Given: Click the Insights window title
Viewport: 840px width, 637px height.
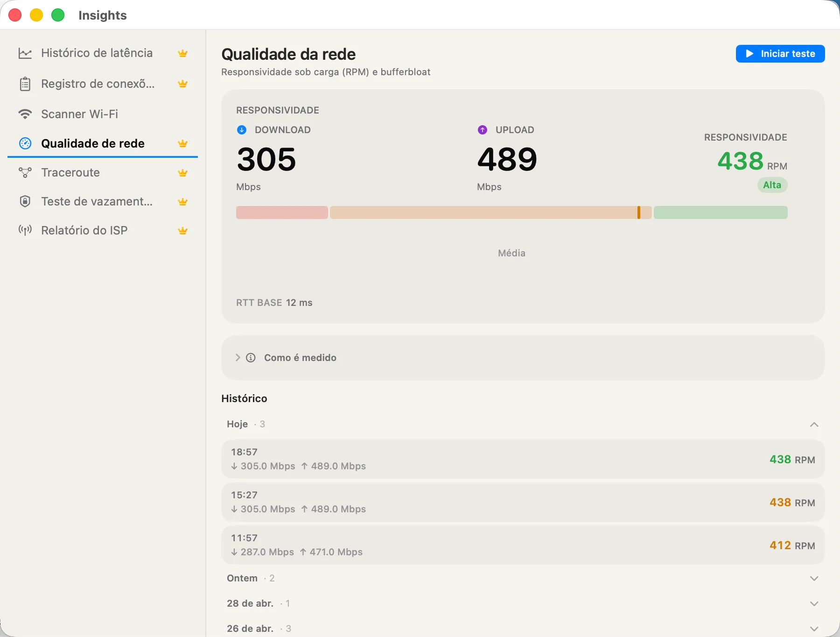Looking at the screenshot, I should (x=103, y=15).
